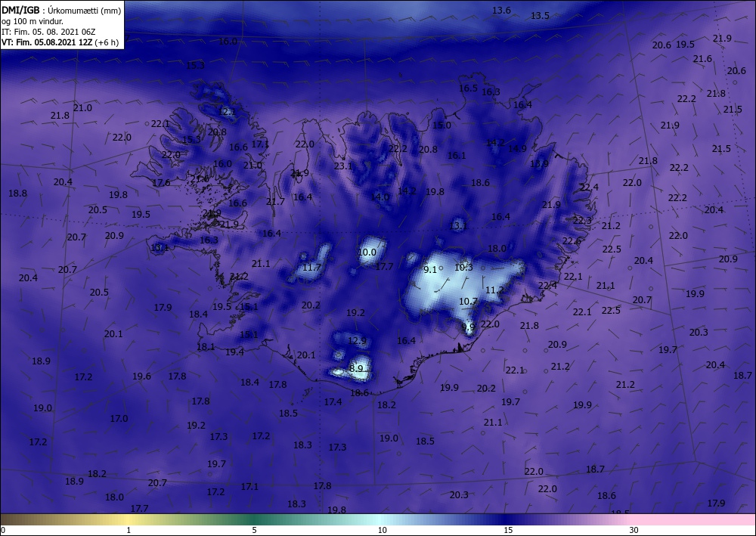Select the 13.6 value at the top
The image size is (756, 536).
click(501, 11)
